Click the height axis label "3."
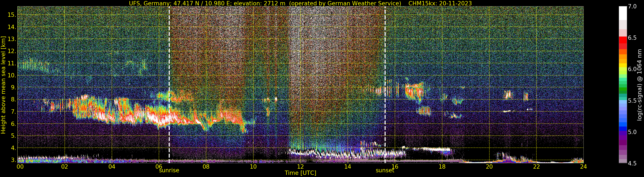The width and height of the screenshot is (644, 177). point(13,160)
